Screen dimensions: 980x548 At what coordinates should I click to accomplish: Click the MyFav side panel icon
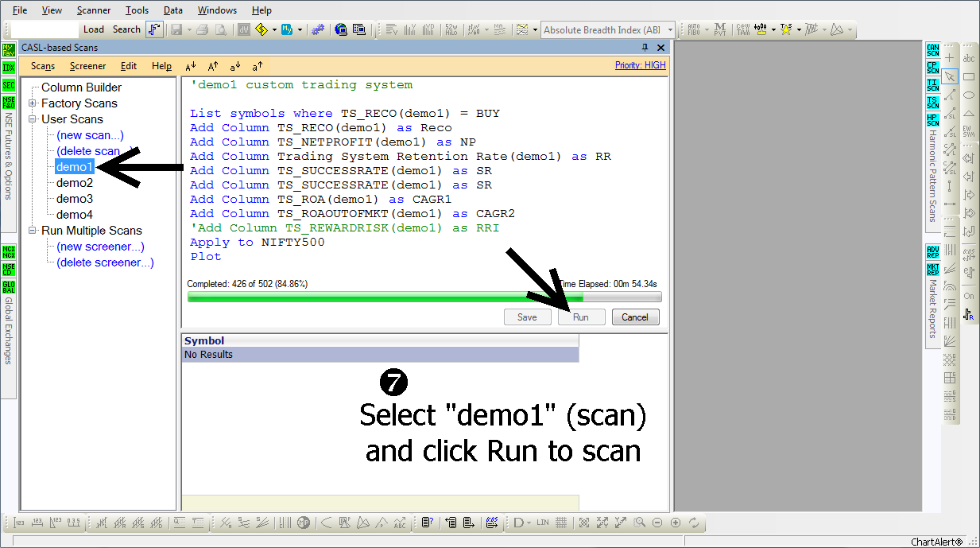(x=9, y=50)
